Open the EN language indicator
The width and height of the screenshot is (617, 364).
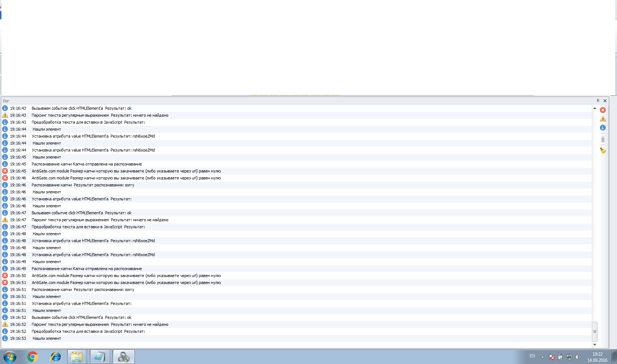532,356
